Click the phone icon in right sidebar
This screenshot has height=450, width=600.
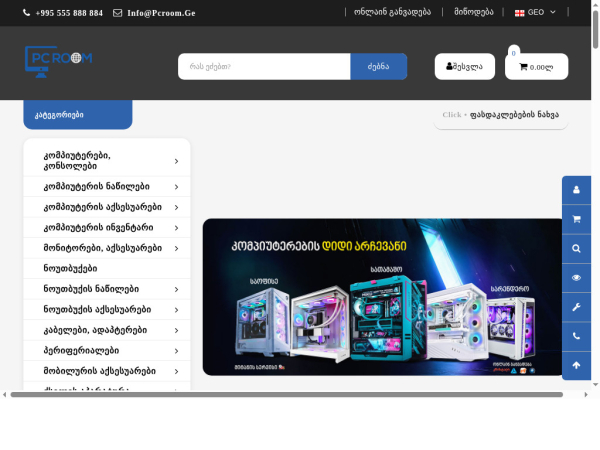pyautogui.click(x=576, y=336)
